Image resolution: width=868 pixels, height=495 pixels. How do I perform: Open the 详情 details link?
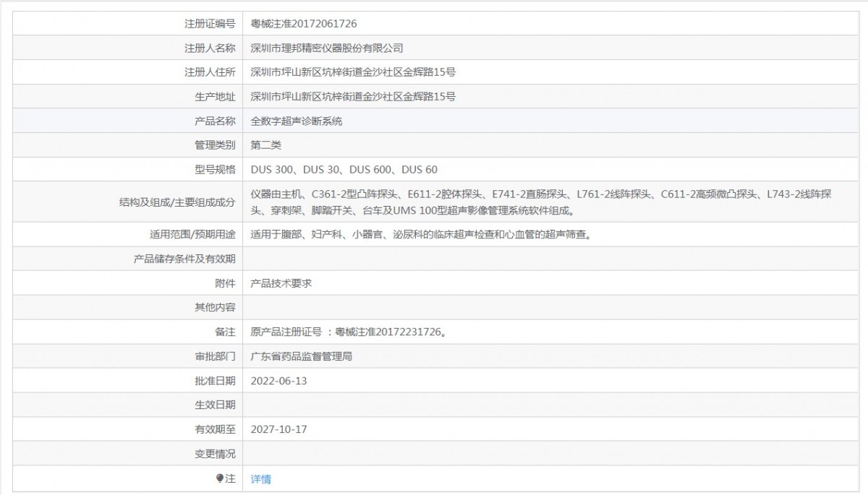click(260, 479)
